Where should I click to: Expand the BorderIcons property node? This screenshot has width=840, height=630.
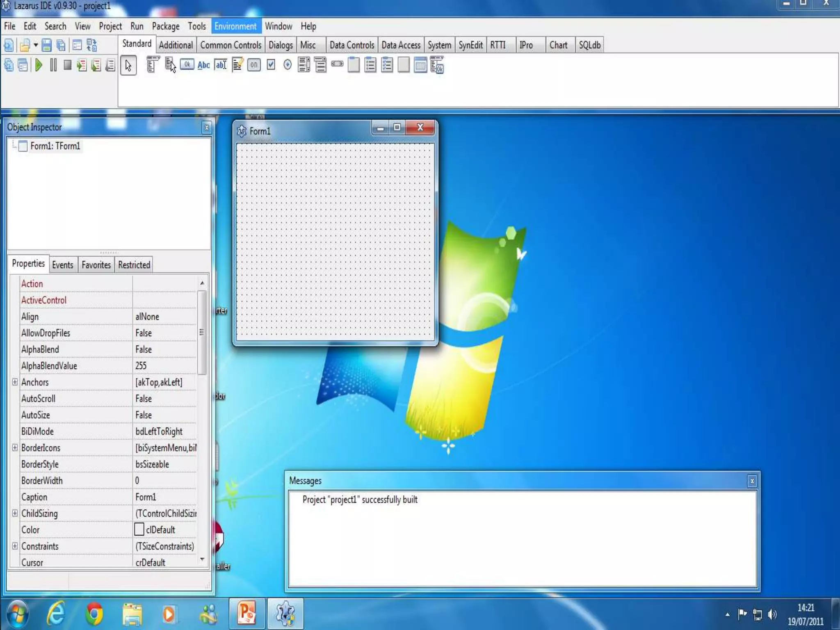click(x=15, y=447)
